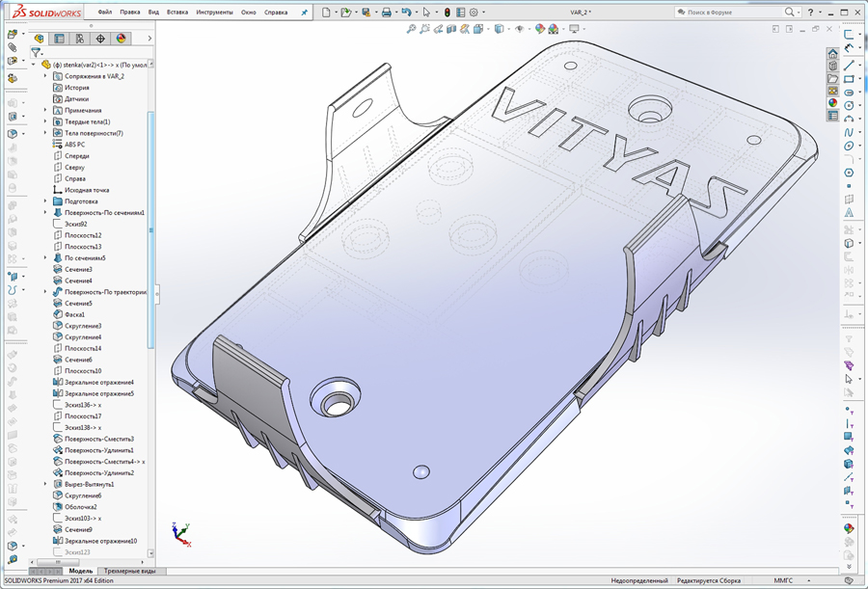Click the Zoom to Area icon
Screen dimensions: 868x589
point(424,29)
